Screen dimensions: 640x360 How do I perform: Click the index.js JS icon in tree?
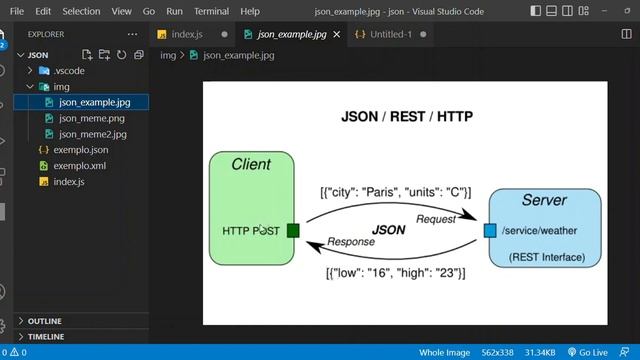pyautogui.click(x=44, y=182)
